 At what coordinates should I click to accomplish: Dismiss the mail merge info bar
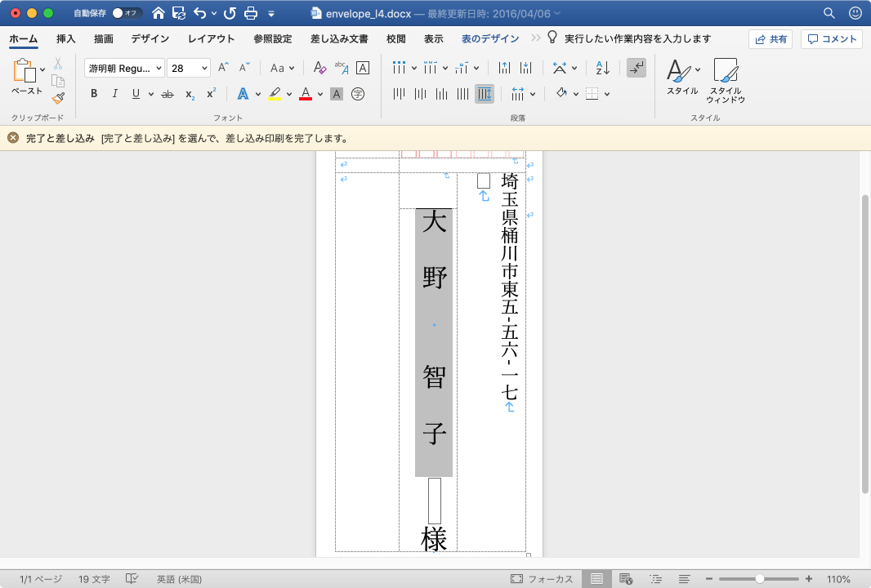pos(13,138)
